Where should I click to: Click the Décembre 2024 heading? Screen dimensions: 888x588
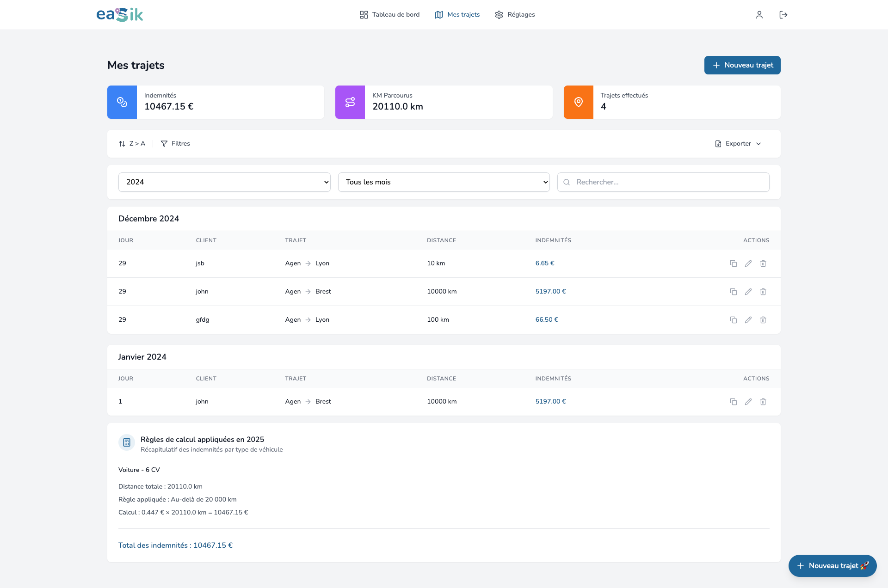(148, 219)
